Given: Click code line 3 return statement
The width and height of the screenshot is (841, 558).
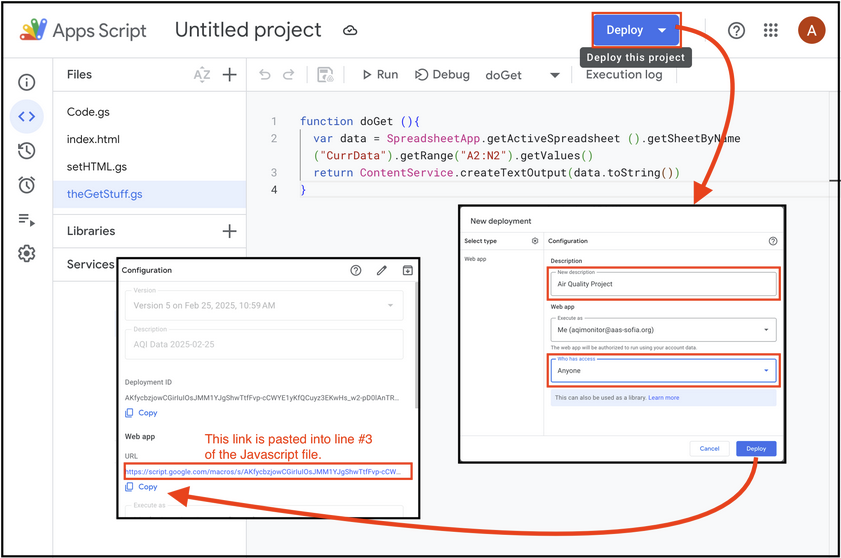Looking at the screenshot, I should tap(497, 173).
